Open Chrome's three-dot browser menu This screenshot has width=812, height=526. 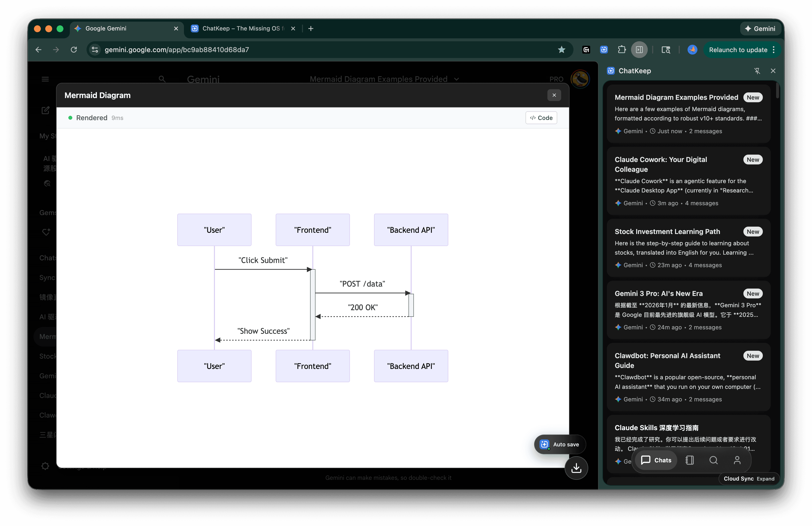click(774, 49)
